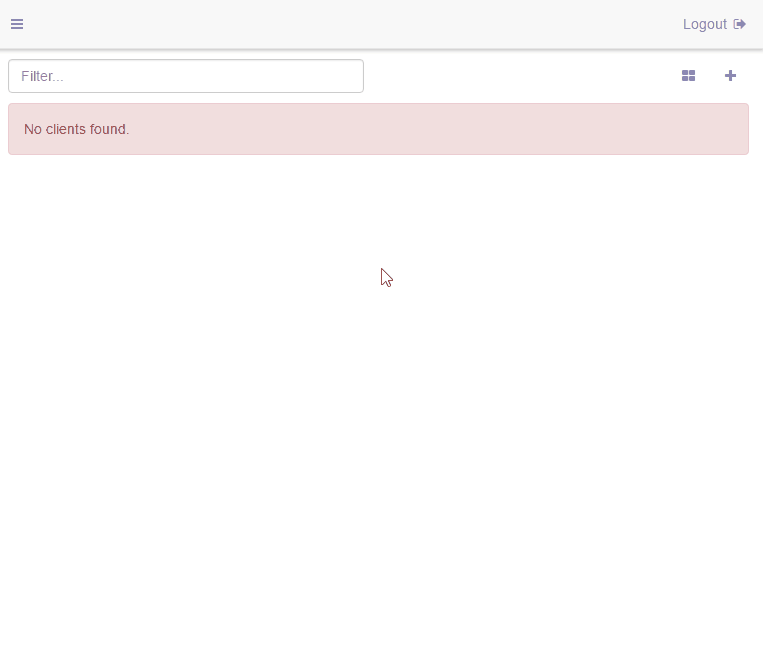Open the hamburger menu in the header
This screenshot has height=653, width=763.
click(17, 24)
